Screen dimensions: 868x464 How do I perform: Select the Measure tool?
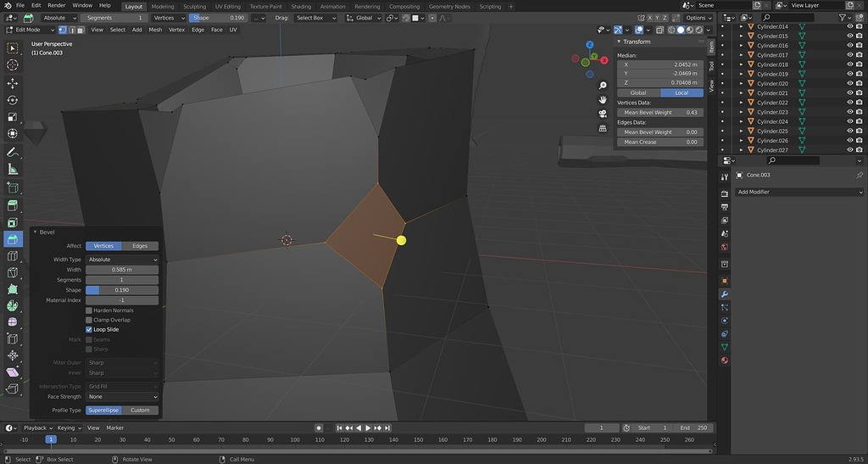pyautogui.click(x=12, y=170)
